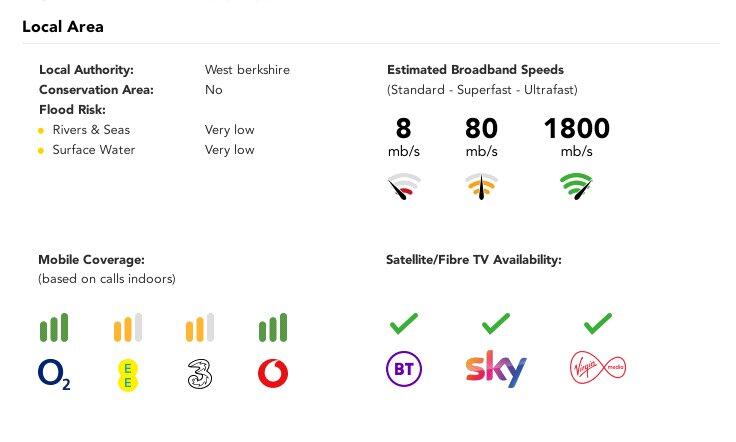Click the Three network logo
The width and height of the screenshot is (736, 442).
(200, 374)
